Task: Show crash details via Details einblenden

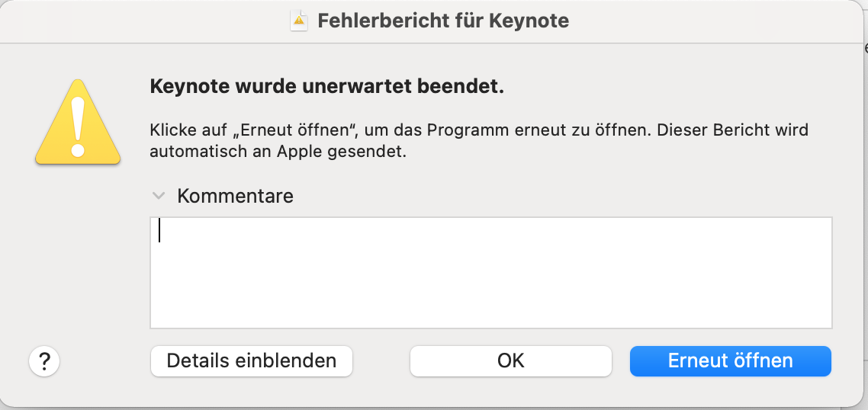Action: click(x=252, y=360)
